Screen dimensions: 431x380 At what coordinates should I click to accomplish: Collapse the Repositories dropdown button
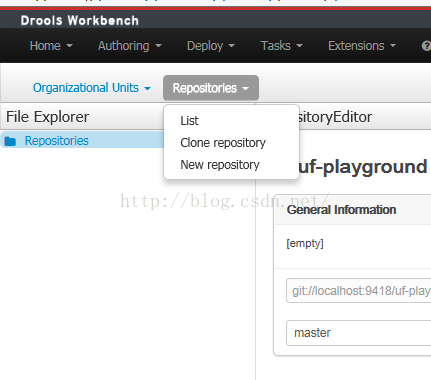[x=211, y=88]
